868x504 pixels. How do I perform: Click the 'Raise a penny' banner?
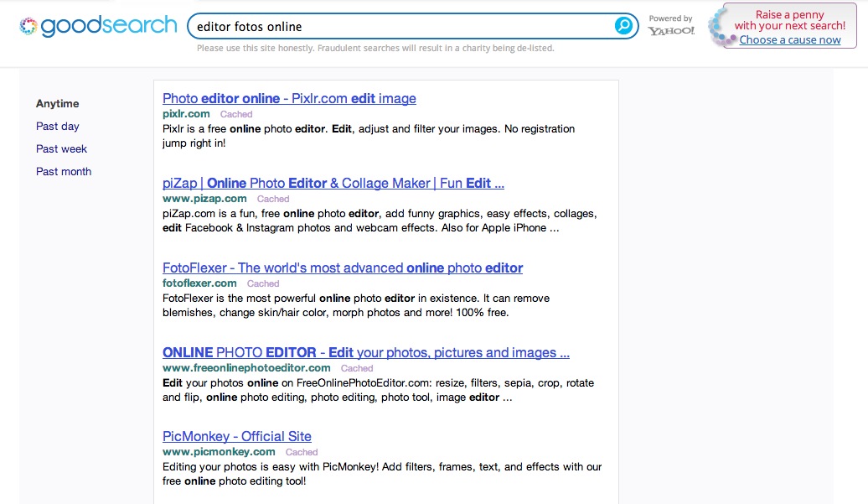coord(789,20)
